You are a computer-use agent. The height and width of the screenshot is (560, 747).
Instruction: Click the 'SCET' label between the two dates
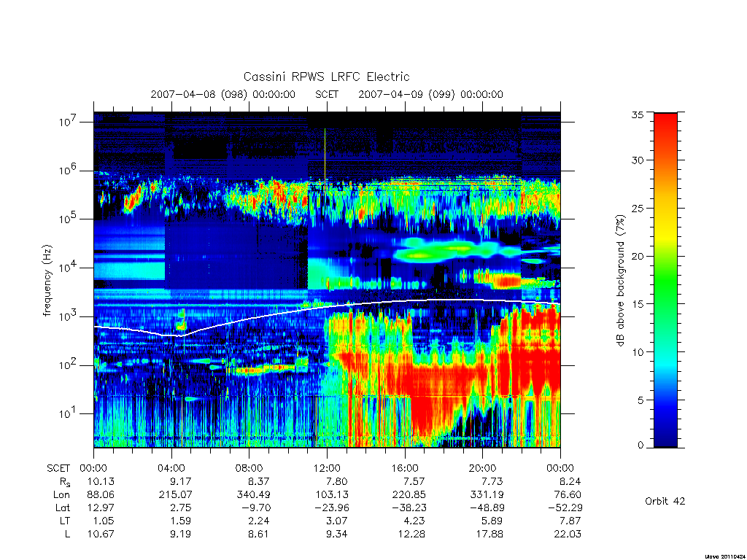pyautogui.click(x=327, y=94)
